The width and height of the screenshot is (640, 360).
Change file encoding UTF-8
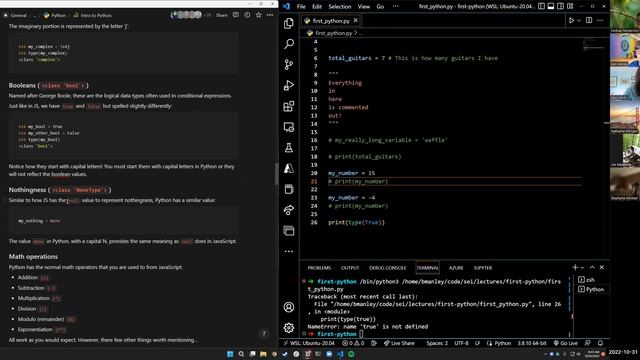461,343
